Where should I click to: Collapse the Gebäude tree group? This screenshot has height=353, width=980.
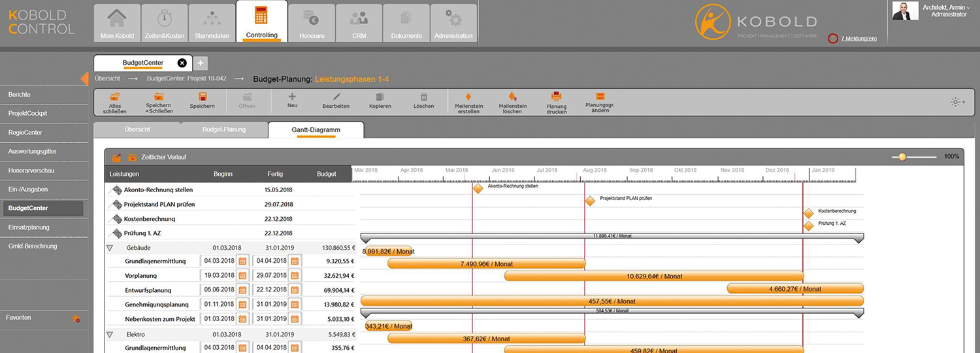(x=110, y=248)
